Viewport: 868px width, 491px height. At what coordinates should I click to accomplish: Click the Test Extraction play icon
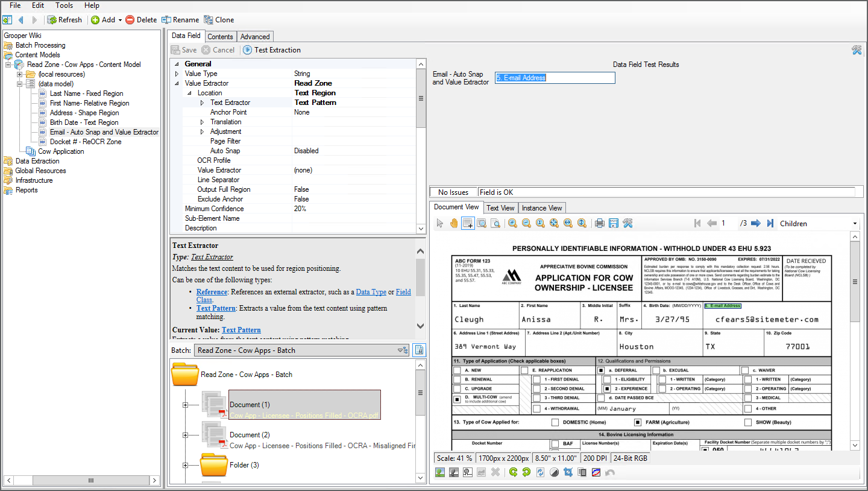coord(248,50)
